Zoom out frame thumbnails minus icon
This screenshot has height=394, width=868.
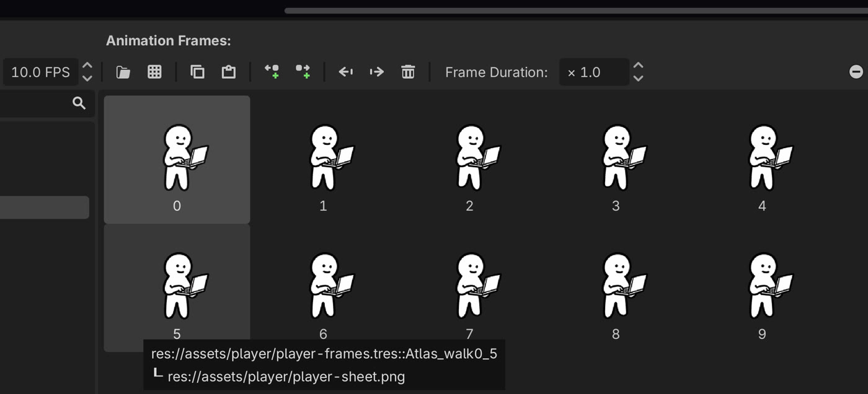pos(856,72)
